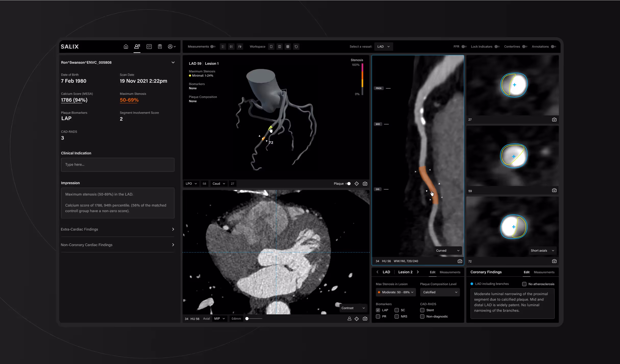Check the SC biomarker checkbox

pyautogui.click(x=397, y=310)
